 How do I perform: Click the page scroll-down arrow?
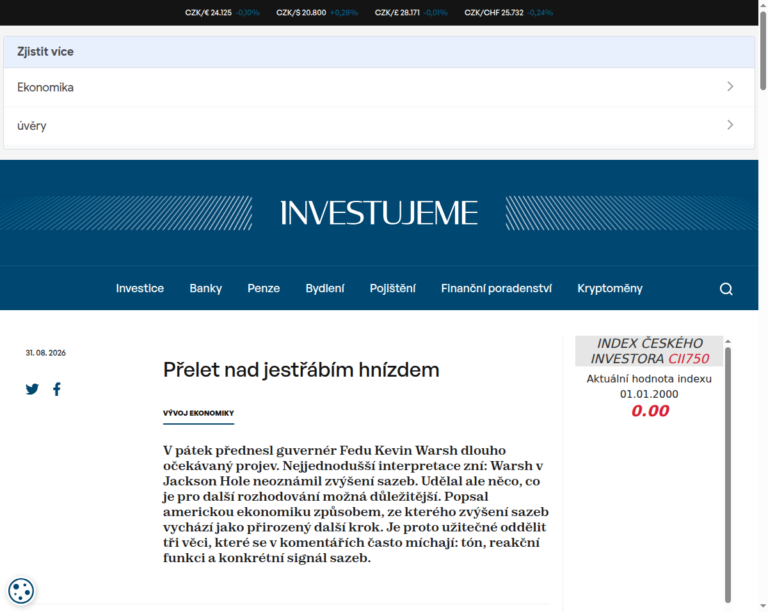763,607
